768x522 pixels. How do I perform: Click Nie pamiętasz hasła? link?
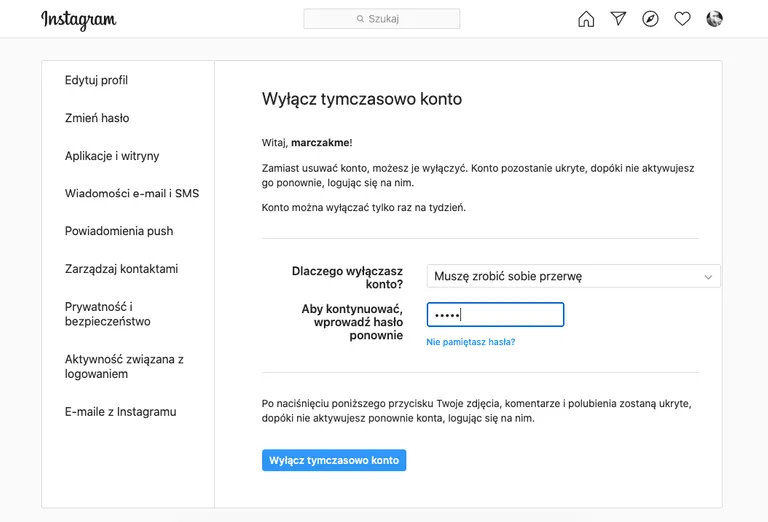[471, 342]
